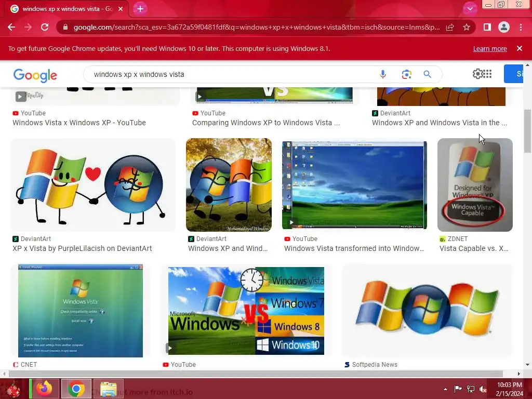The image size is (532, 399).
Task: Open Windows XP and Wind... DeviantArt title
Action: pos(228,248)
